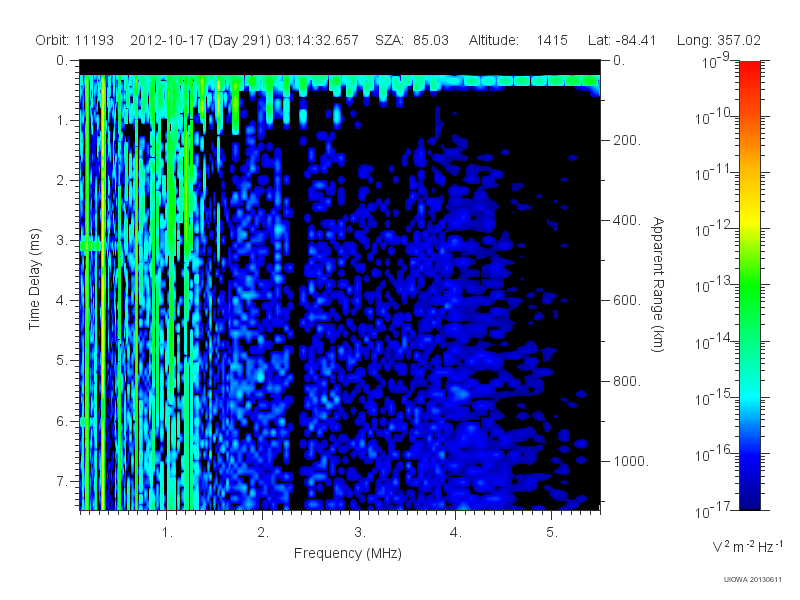Click the 10^-14 colorbar tick label

tap(714, 341)
